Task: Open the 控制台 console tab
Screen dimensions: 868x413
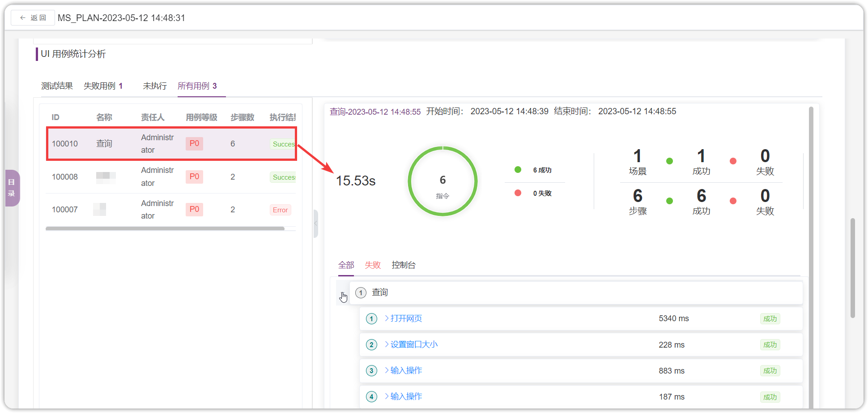Action: coord(404,265)
